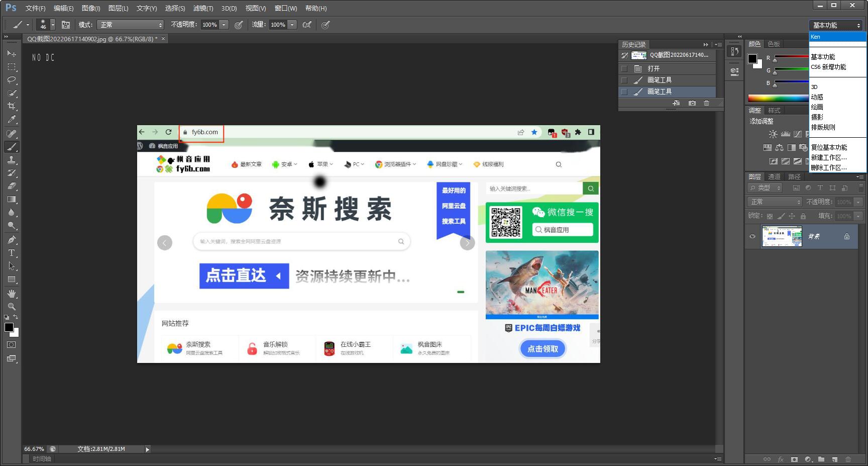868x466 pixels.
Task: Toggle lock all in Layers panel
Action: click(803, 216)
